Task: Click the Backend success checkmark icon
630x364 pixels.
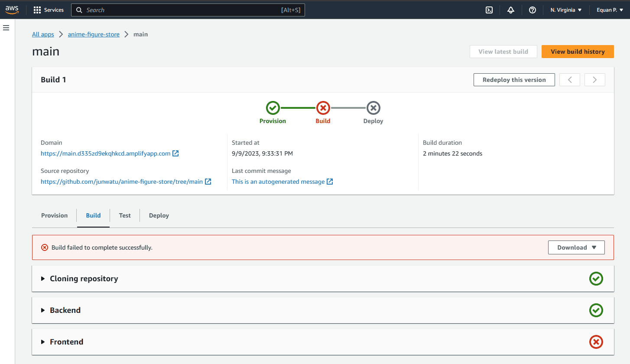Action: [596, 310]
